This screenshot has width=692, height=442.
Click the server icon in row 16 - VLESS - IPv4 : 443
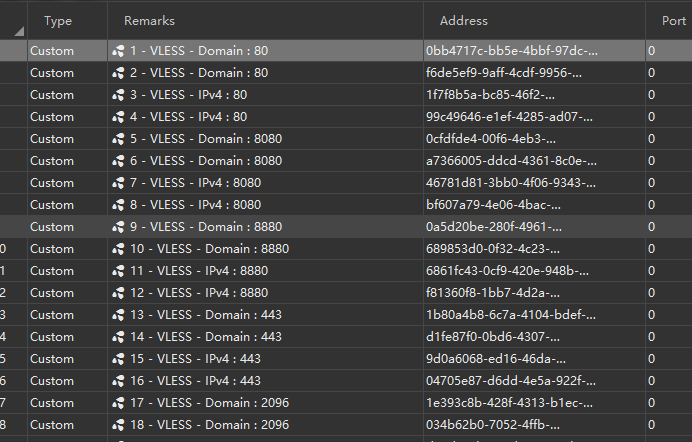pyautogui.click(x=118, y=381)
